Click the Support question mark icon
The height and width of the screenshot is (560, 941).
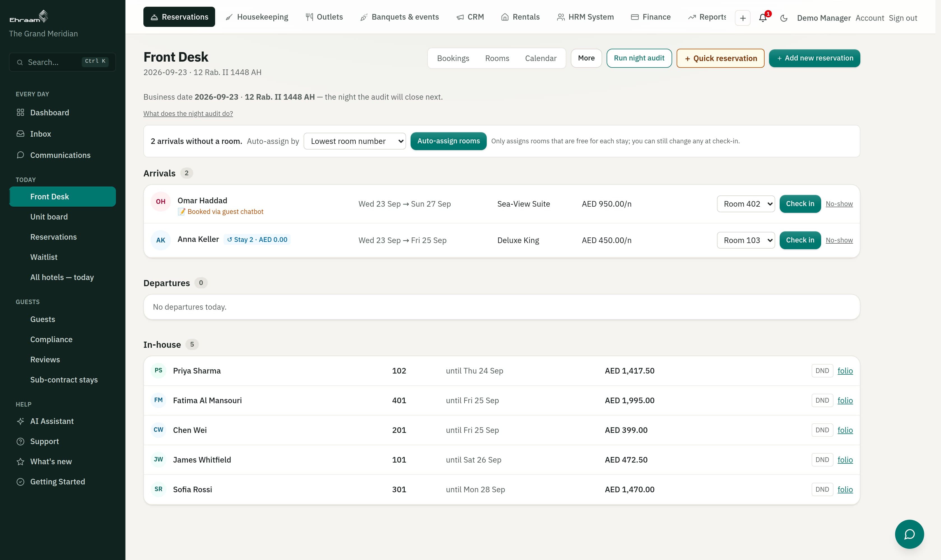[x=20, y=441]
